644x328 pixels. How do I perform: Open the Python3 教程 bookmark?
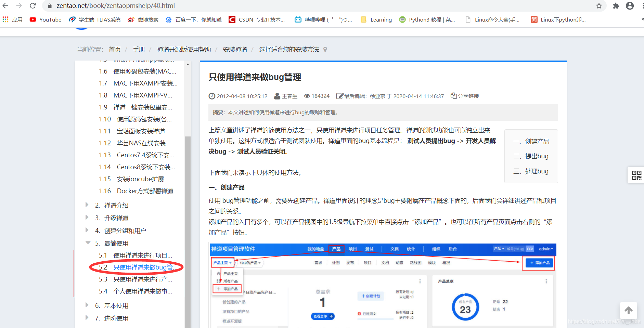(x=427, y=19)
